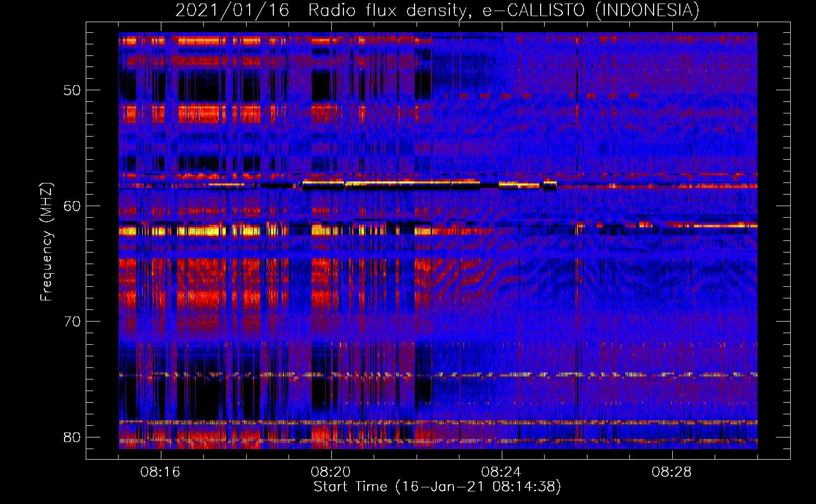Image resolution: width=816 pixels, height=504 pixels.
Task: Click the "08:16" time tick label
Action: coord(160,472)
